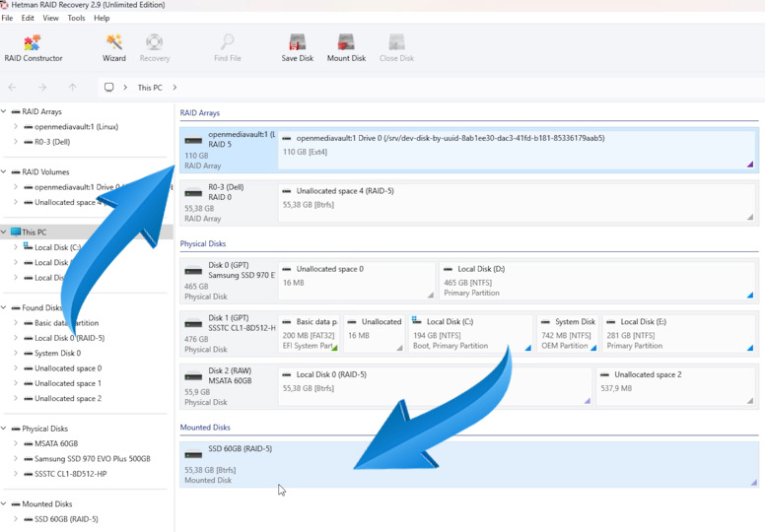This screenshot has width=765, height=532.
Task: Select Unallocated space 0 16 MB tile
Action: [x=357, y=281]
